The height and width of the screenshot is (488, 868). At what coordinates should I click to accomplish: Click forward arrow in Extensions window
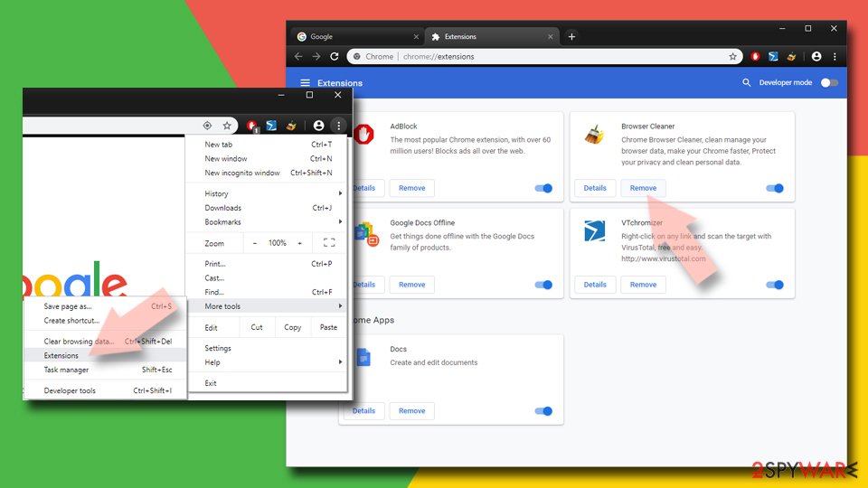(316, 56)
